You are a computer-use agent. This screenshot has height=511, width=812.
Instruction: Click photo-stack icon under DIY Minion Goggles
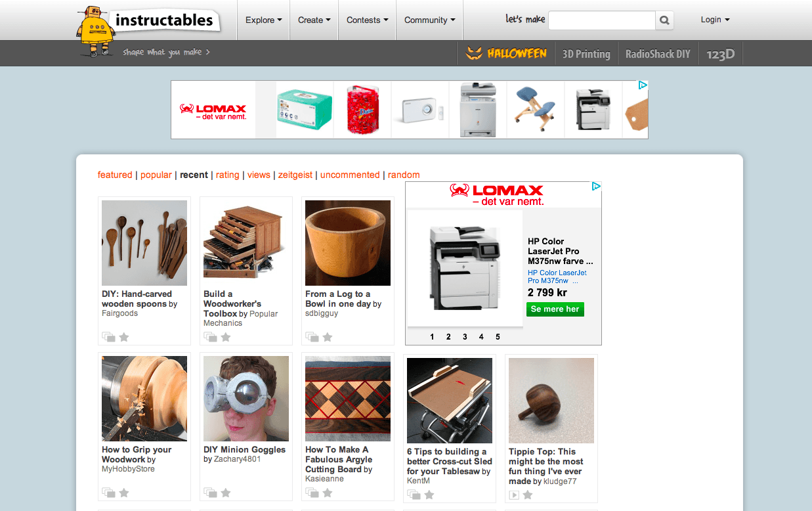[x=210, y=492]
